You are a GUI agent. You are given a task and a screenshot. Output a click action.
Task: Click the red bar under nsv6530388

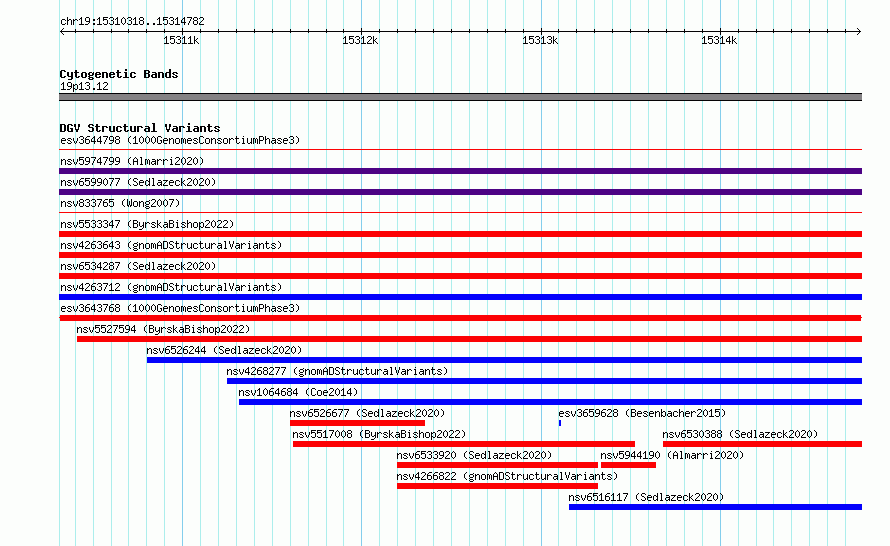click(x=762, y=444)
